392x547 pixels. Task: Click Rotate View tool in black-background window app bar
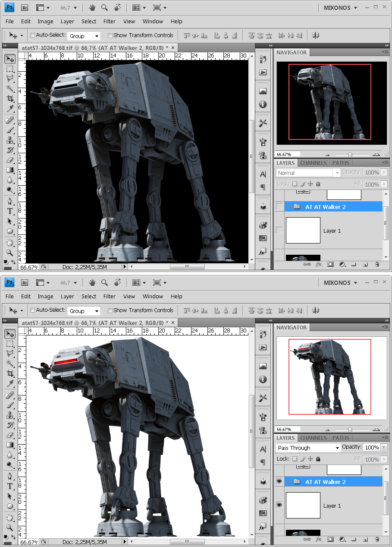coord(117,7)
